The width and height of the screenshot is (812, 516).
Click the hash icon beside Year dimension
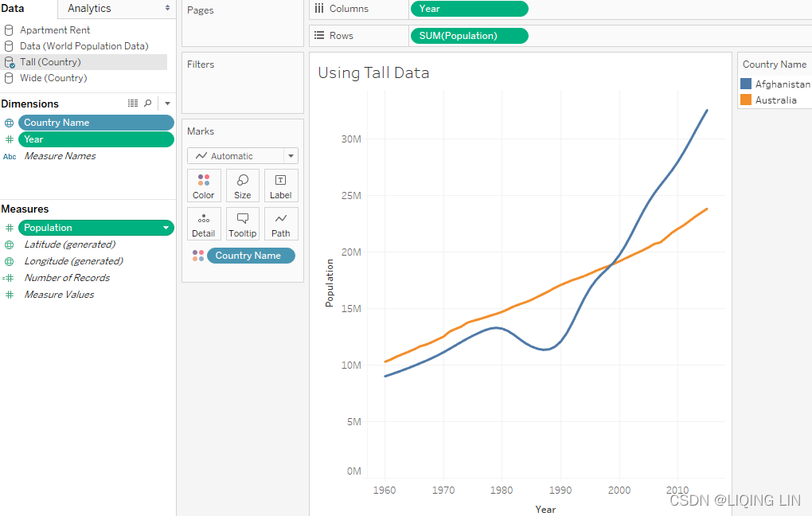click(10, 139)
